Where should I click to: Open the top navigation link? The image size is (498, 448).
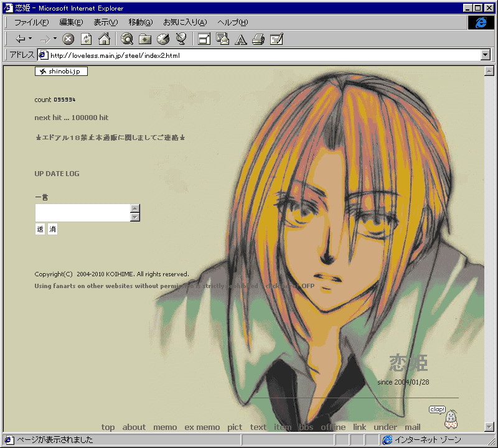pyautogui.click(x=108, y=427)
